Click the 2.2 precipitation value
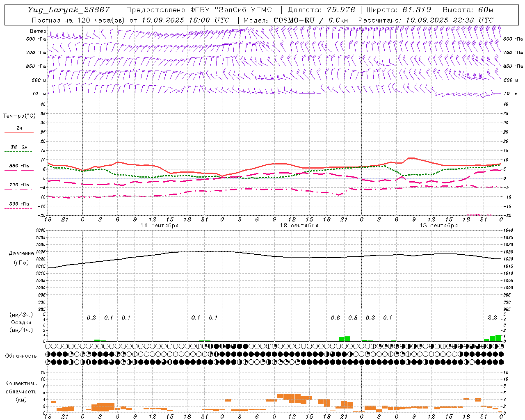Viewport: 525px width, 420px height. (x=492, y=317)
